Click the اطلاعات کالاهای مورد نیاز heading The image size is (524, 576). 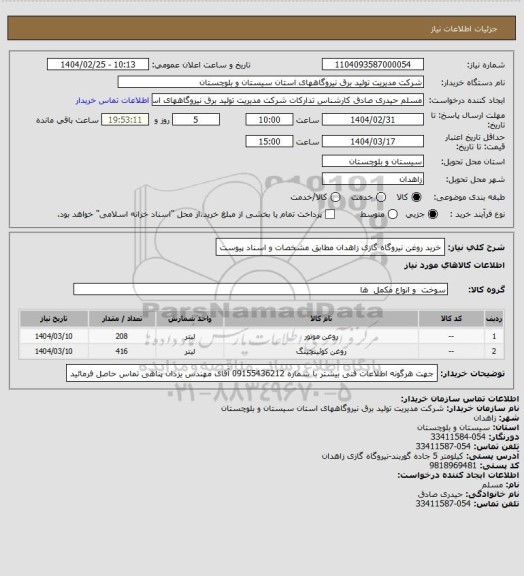(454, 265)
